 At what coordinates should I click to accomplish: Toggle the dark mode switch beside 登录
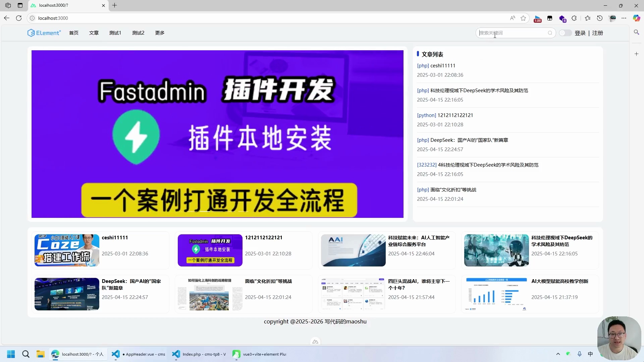coord(565,33)
